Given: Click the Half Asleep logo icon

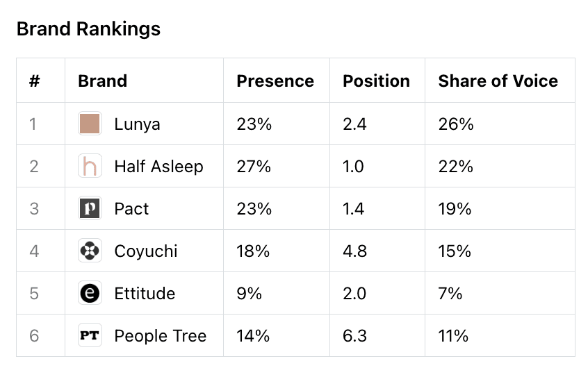Looking at the screenshot, I should pos(90,167).
